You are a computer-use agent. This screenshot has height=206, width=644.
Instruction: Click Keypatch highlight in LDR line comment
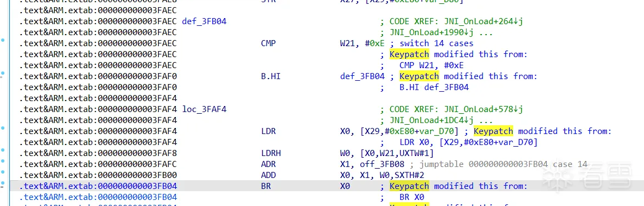tap(493, 131)
